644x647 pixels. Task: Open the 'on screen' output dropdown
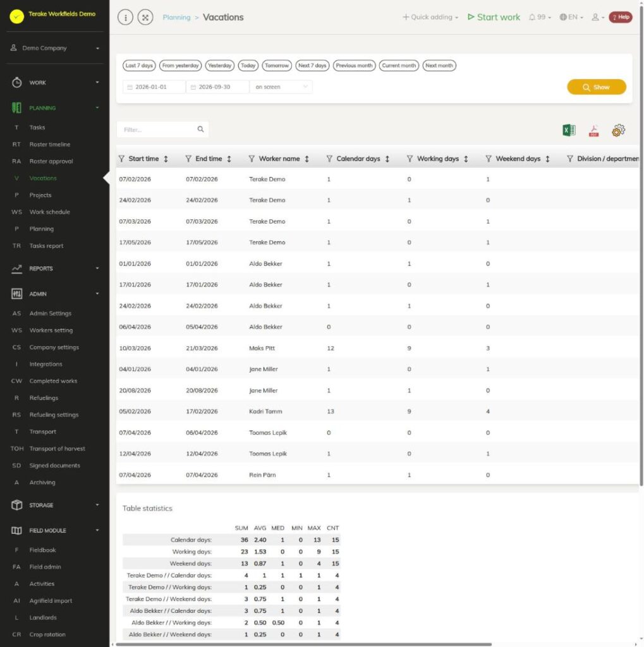point(281,87)
